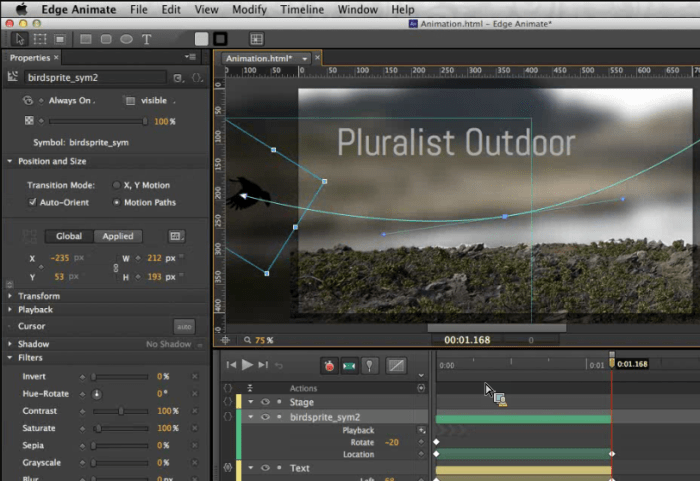700x481 pixels.
Task: Collapse the birdsprite_sym2 timeline layer
Action: pyautogui.click(x=250, y=417)
